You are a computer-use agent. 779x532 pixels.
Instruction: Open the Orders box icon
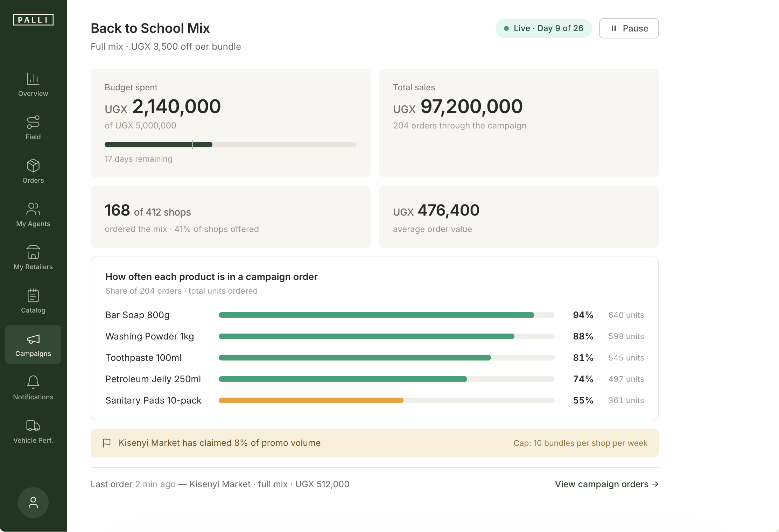(33, 166)
